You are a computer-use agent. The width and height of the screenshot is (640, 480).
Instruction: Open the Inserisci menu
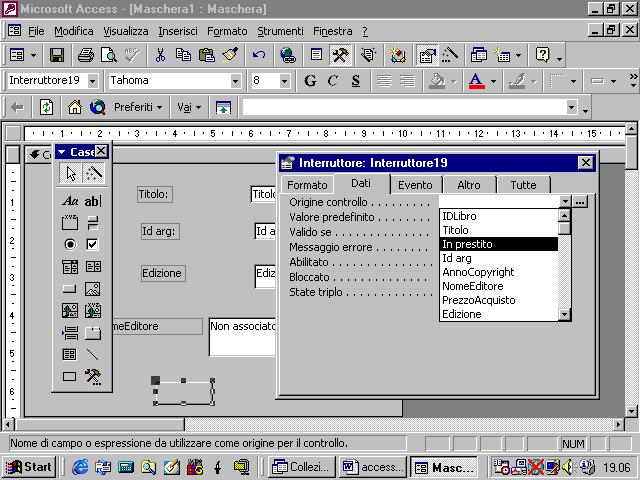tap(178, 31)
